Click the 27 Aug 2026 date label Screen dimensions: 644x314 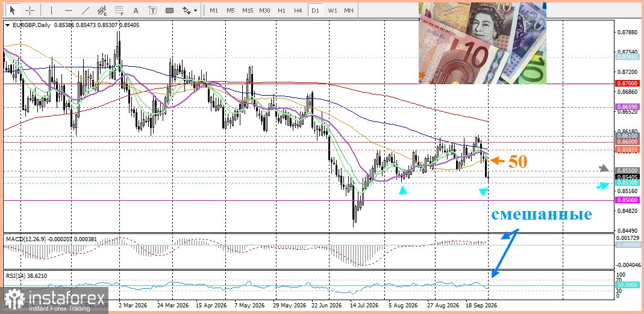[x=443, y=306]
